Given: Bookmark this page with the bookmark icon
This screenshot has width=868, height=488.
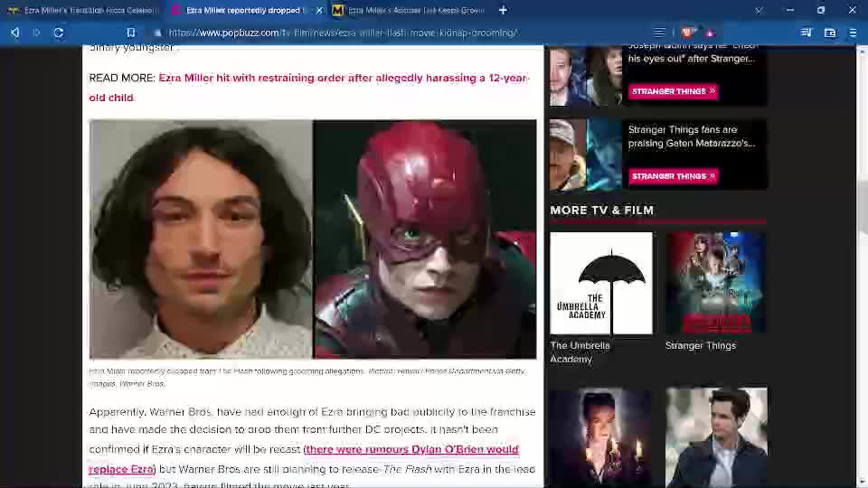Looking at the screenshot, I should pos(130,33).
